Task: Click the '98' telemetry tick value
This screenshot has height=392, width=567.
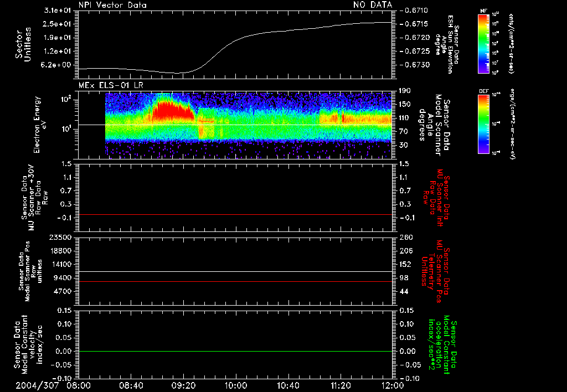Action: tap(404, 278)
